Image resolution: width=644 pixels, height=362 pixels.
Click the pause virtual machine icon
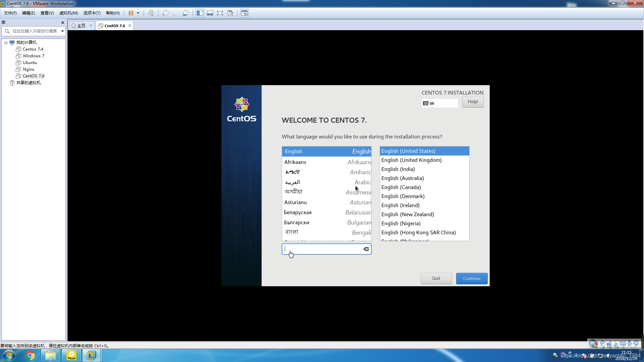pos(131,13)
